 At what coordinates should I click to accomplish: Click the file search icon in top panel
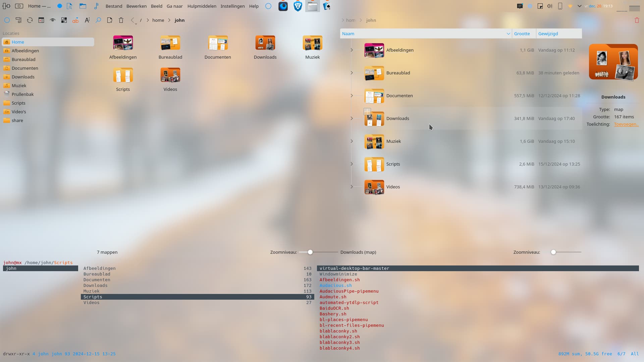click(x=69, y=6)
